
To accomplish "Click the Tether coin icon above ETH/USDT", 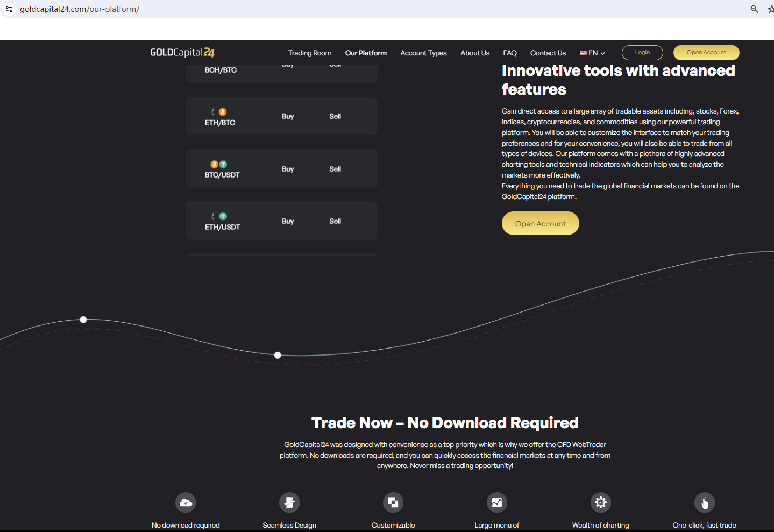I will click(223, 216).
